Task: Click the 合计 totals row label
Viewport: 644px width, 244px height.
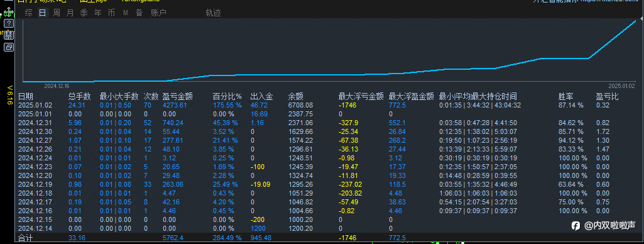Action: 25,238
